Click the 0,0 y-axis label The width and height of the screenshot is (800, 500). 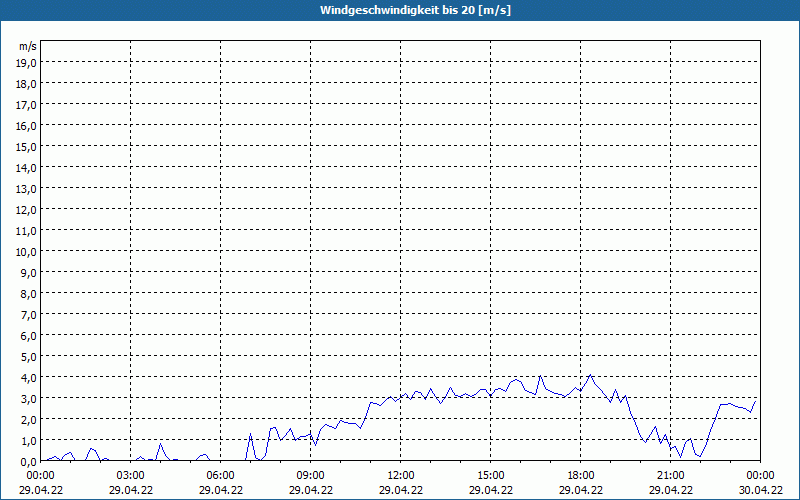point(30,461)
